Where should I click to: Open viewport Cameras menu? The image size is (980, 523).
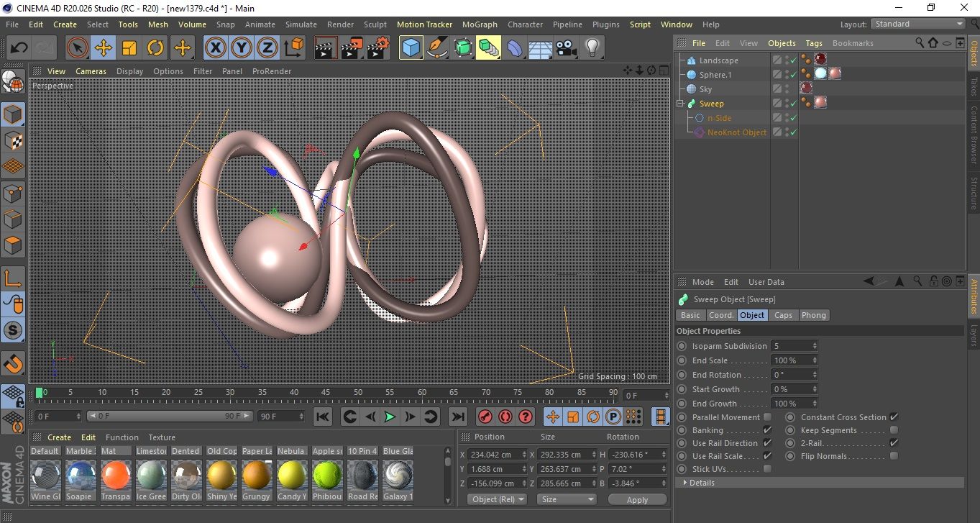pos(91,71)
